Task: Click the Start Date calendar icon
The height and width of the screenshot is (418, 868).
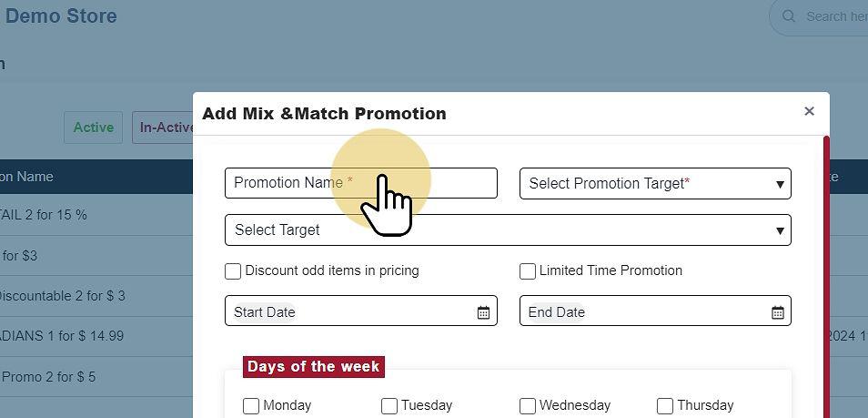Action: click(x=483, y=312)
